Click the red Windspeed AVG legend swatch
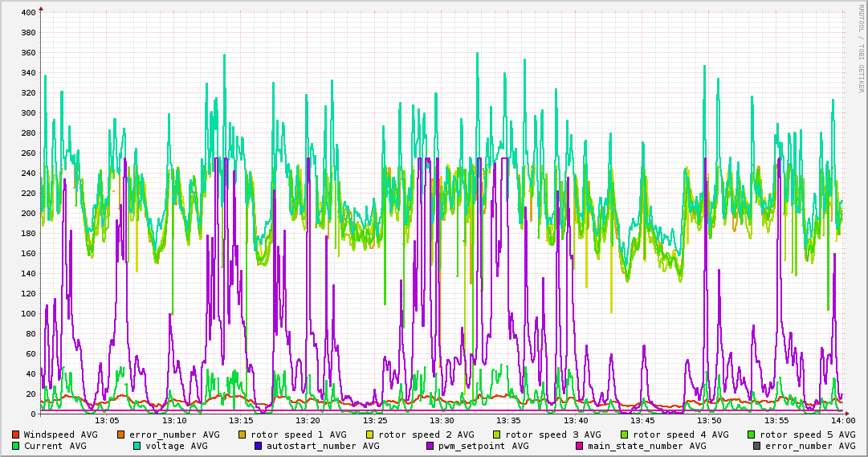 [x=16, y=435]
